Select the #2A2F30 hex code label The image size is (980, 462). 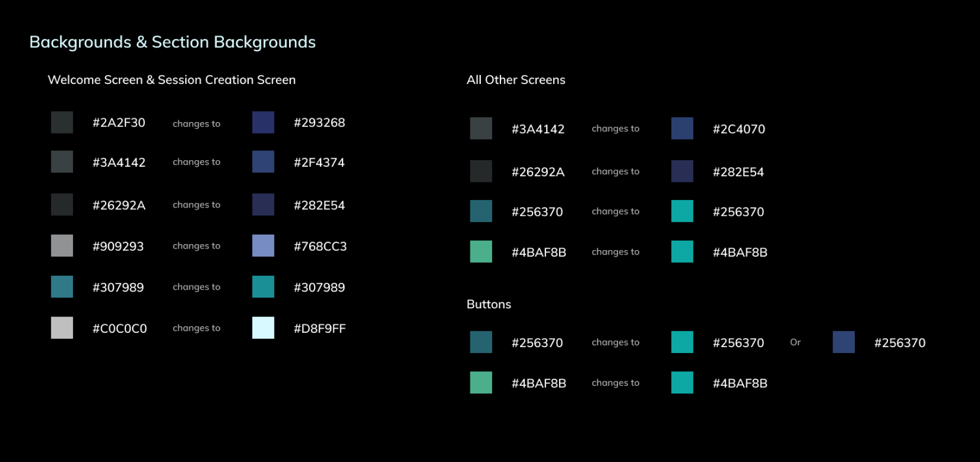point(119,123)
